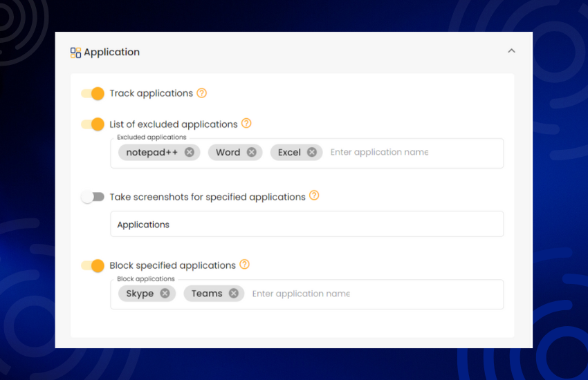This screenshot has width=588, height=380.
Task: Enable Take screenshots for specified applications toggle
Action: tap(93, 197)
